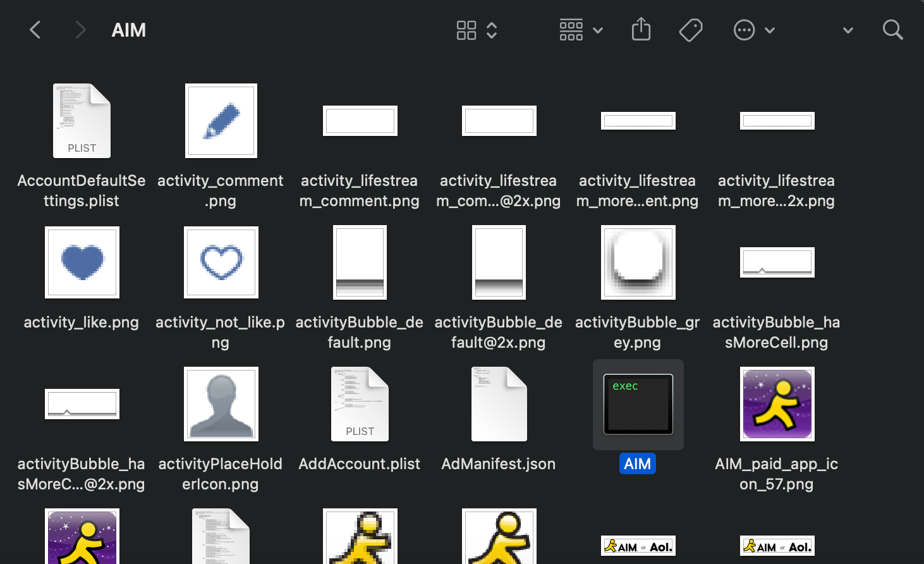Select the activityBubble_default@2x.png thumbnail

click(499, 262)
